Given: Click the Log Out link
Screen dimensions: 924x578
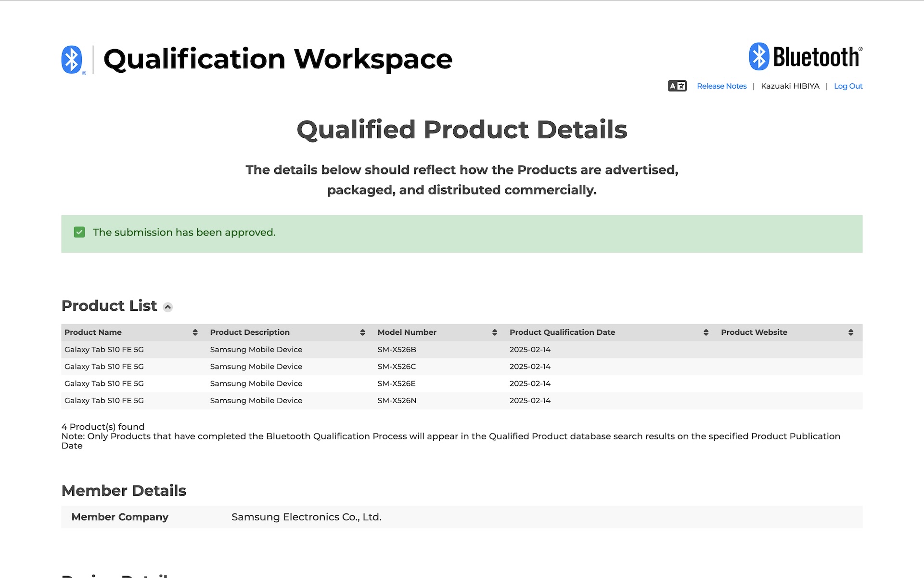Looking at the screenshot, I should click(x=848, y=86).
